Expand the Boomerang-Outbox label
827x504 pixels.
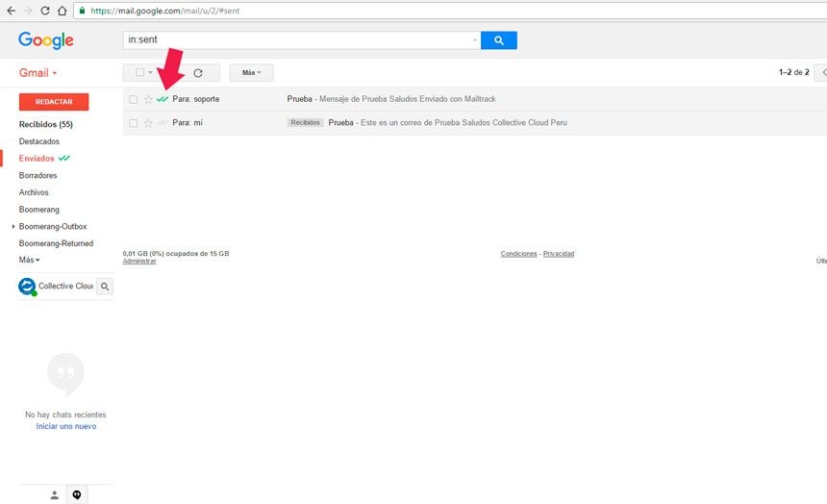(x=13, y=226)
